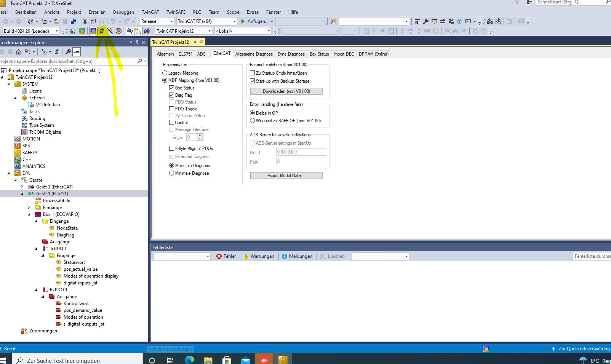Open Windows Task View on taskbar
611x364 pixels.
[x=170, y=360]
